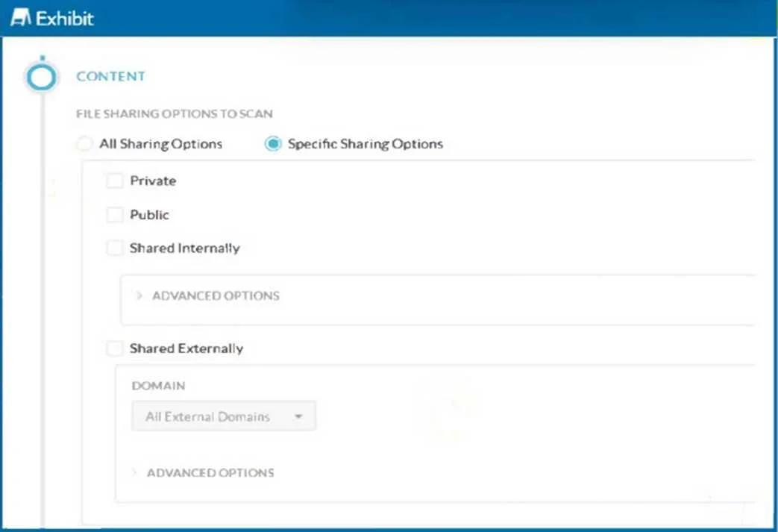Select the Specific Sharing Options radio button

click(273, 144)
